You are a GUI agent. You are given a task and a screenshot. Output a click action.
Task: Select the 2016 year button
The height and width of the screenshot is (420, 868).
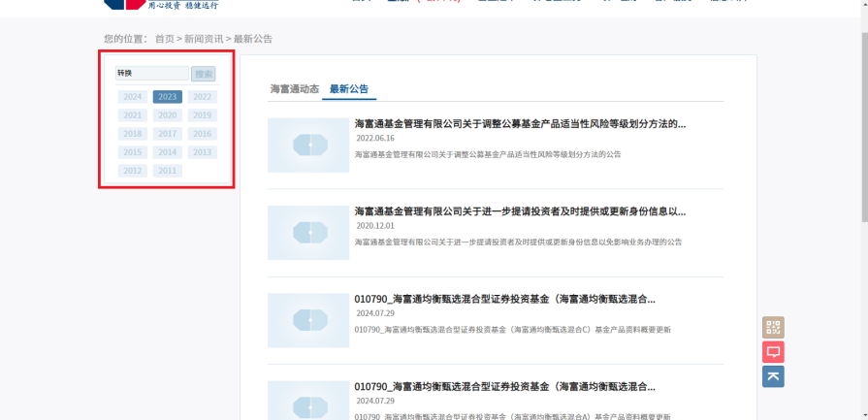202,134
